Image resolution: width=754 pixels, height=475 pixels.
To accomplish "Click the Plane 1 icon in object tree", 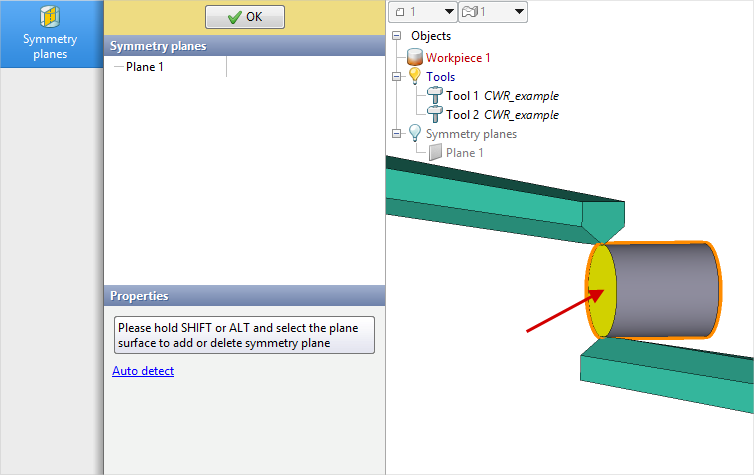I will (435, 153).
